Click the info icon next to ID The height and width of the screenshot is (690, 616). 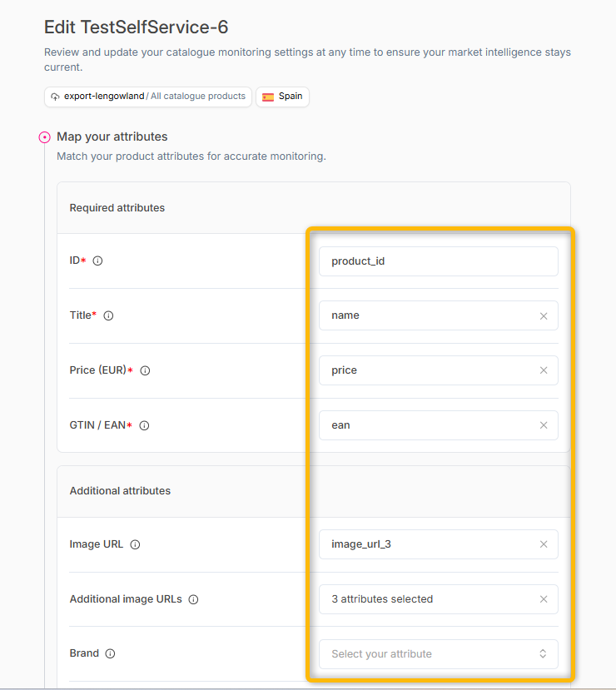pos(97,261)
